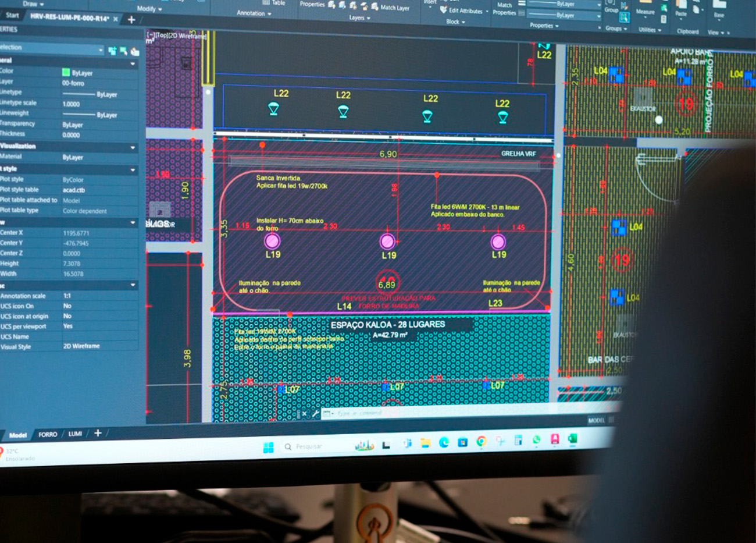
Task: Toggle the UCS per viewport property
Action: coord(68,326)
